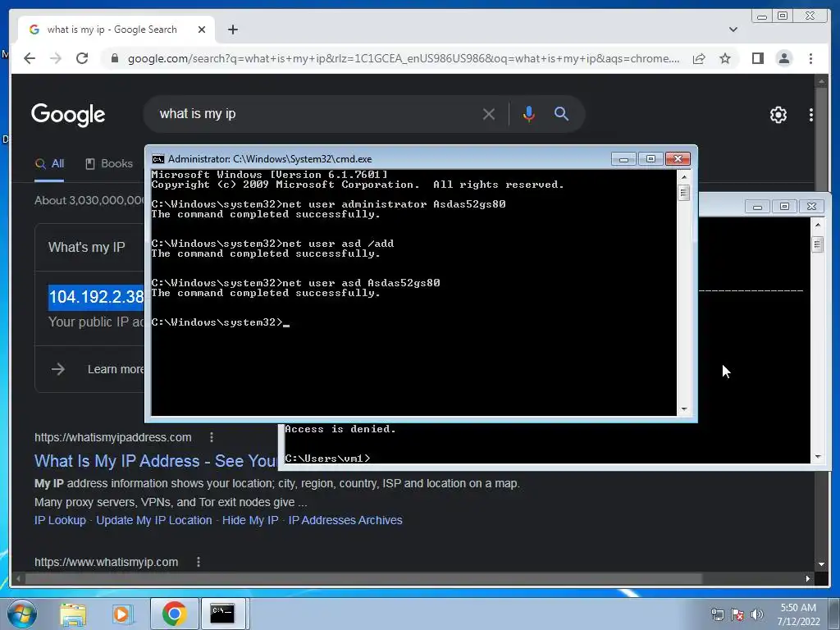Close the 'what is my ip' tab
The width and height of the screenshot is (840, 630).
[x=202, y=30]
